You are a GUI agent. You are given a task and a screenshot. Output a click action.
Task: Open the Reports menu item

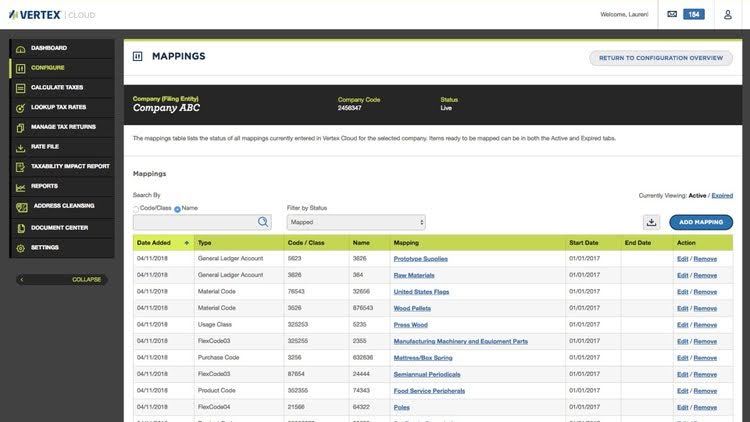coord(44,186)
